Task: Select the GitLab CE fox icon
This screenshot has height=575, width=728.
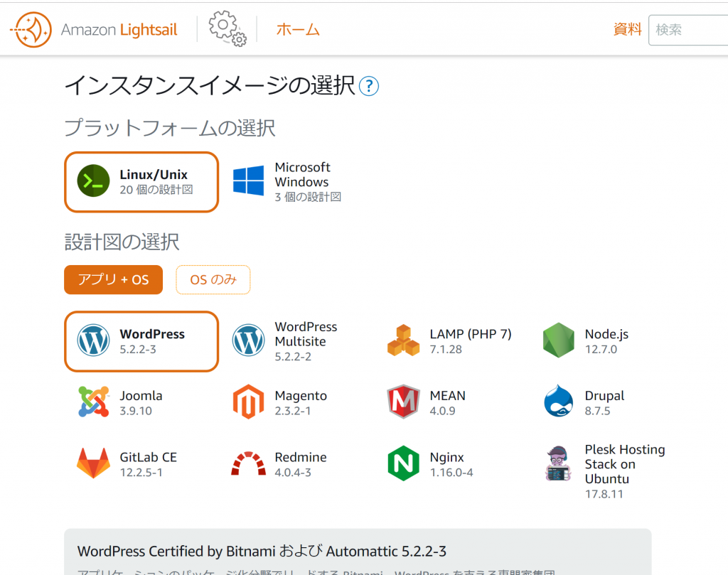Action: point(93,463)
